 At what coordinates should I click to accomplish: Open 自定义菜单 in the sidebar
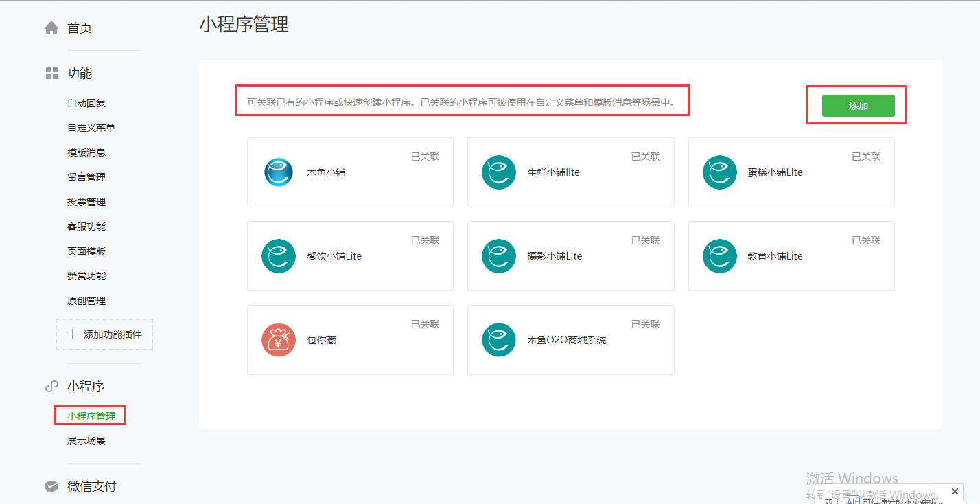(x=91, y=128)
